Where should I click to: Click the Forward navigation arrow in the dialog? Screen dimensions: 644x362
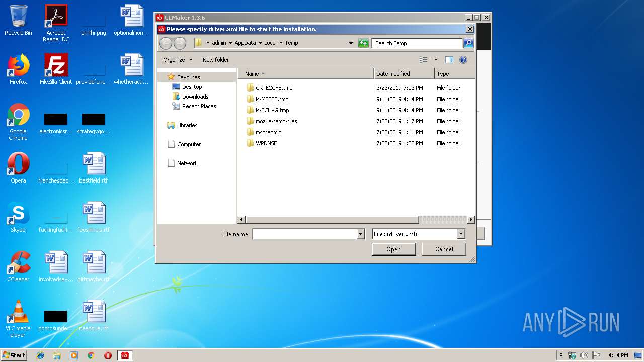(180, 43)
